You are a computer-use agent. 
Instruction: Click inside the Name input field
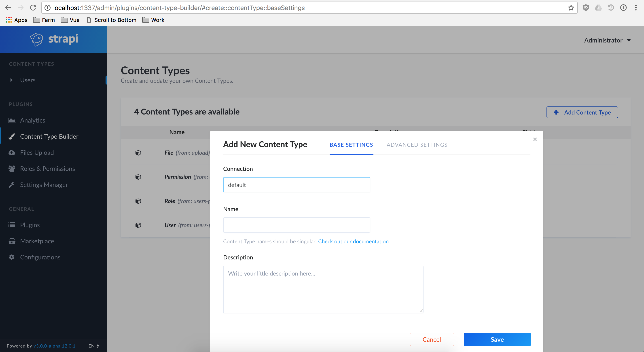(x=296, y=225)
